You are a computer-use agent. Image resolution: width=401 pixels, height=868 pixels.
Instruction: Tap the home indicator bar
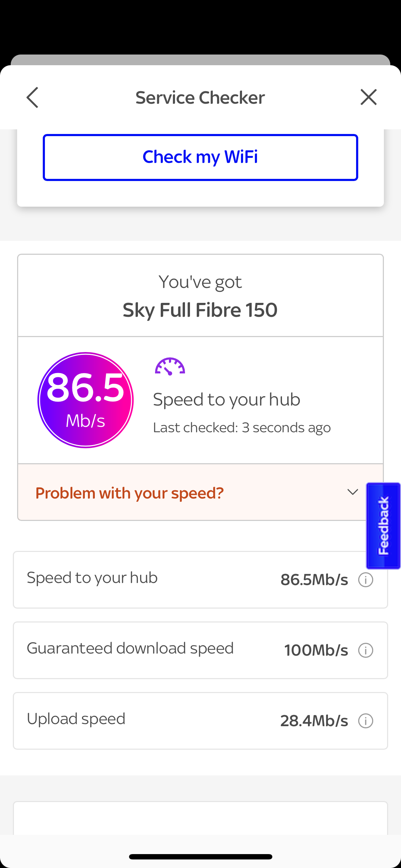pos(200,857)
